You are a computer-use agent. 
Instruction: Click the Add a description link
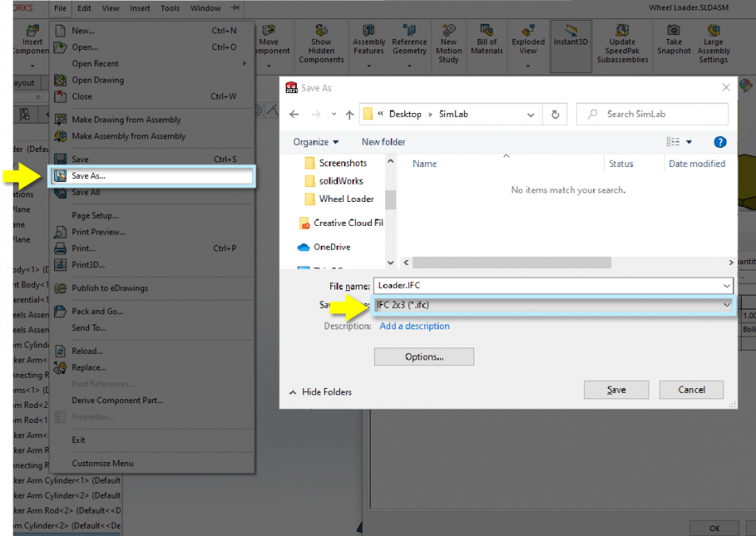[414, 326]
